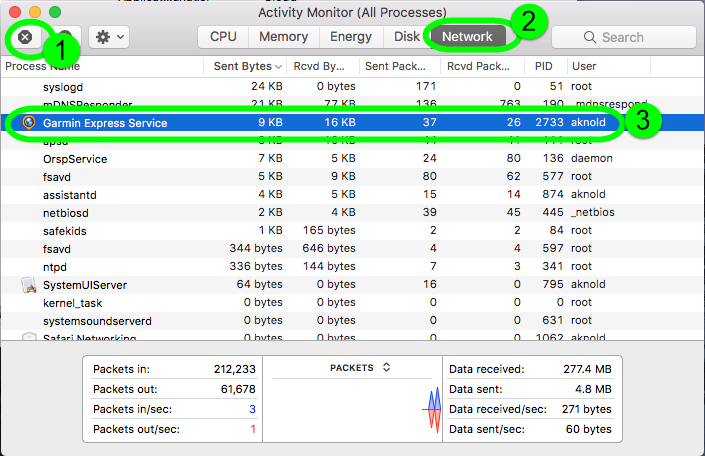
Task: Sort by the PID column header
Action: point(543,66)
